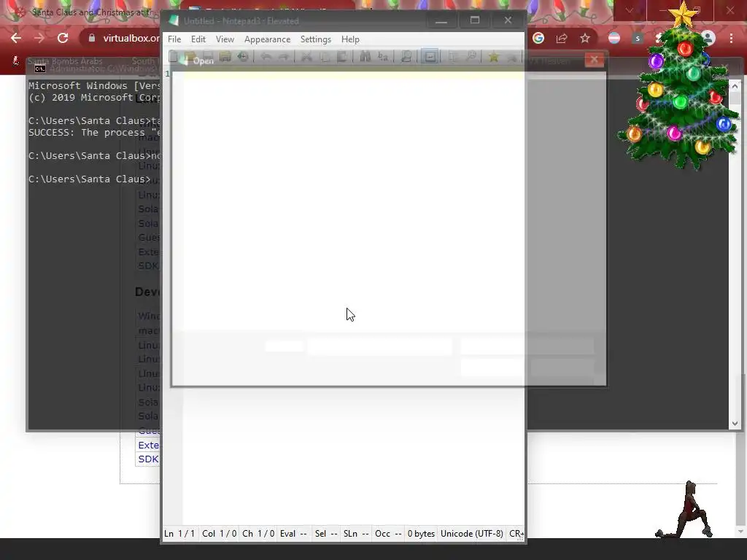Click the Find binoculars icon in Notepad3 toolbar

coord(365,57)
